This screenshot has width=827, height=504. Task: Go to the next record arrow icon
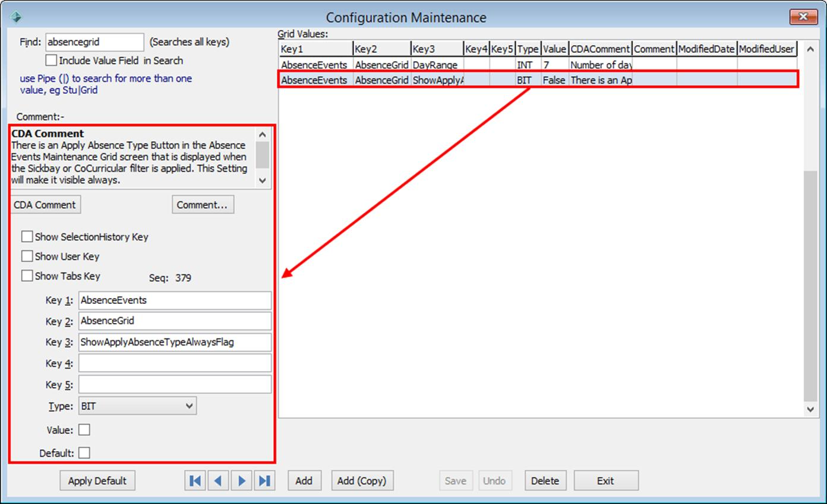point(241,481)
